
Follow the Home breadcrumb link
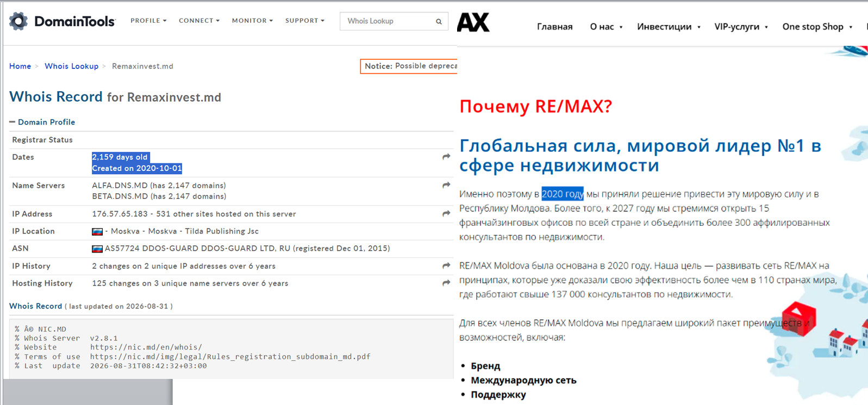(20, 66)
